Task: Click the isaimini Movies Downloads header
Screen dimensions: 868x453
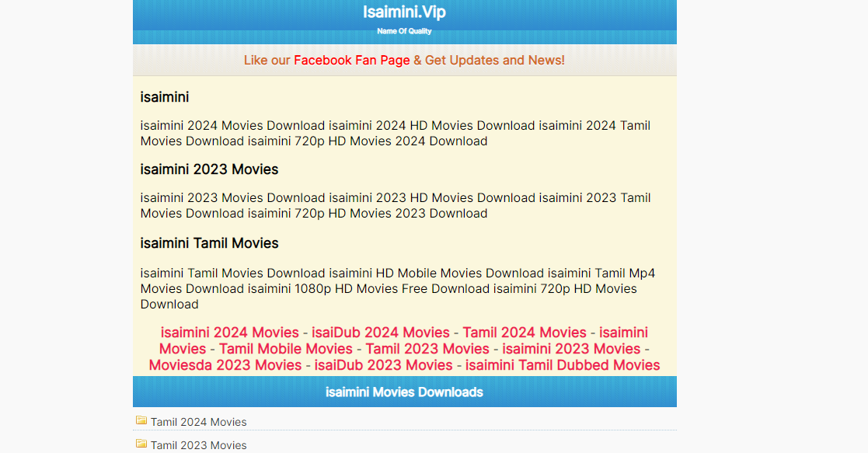Action: click(x=405, y=392)
